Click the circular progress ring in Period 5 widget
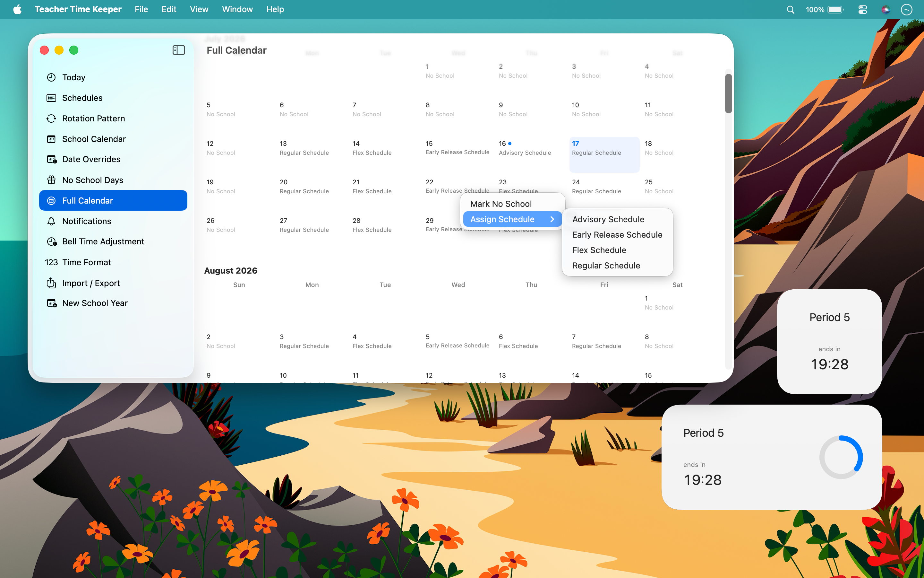Image resolution: width=924 pixels, height=578 pixels. [841, 457]
